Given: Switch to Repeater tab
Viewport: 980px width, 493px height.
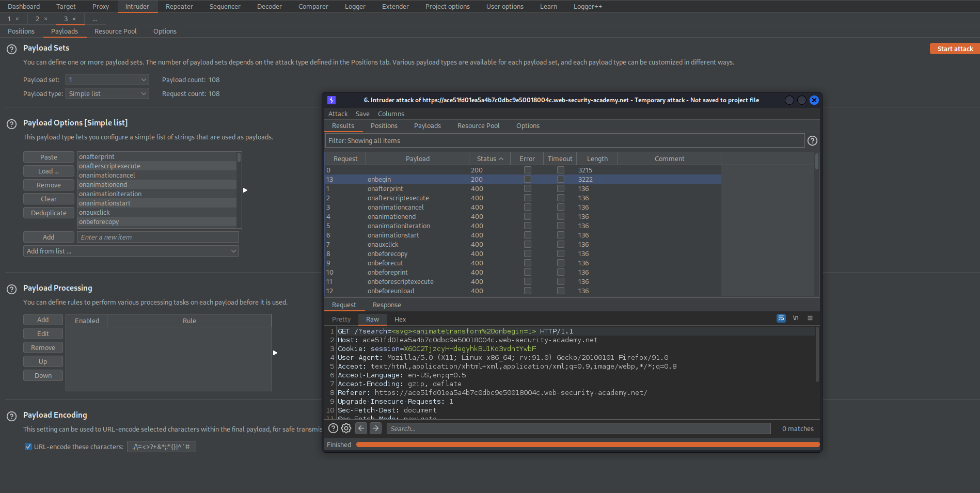Looking at the screenshot, I should [179, 6].
